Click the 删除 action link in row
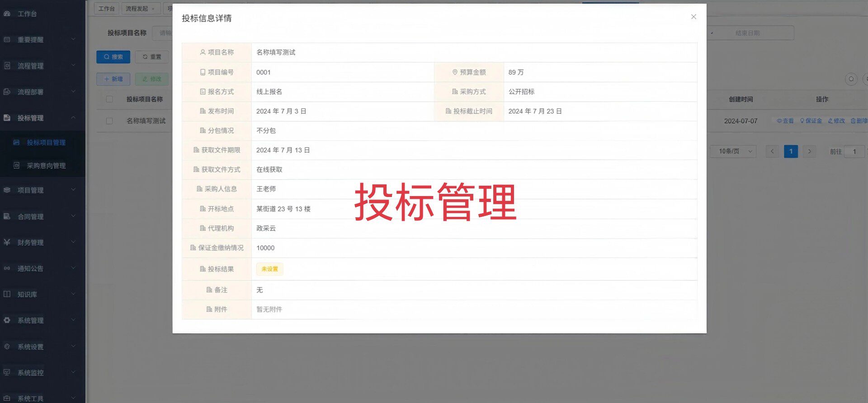Image resolution: width=868 pixels, height=403 pixels. tap(859, 121)
